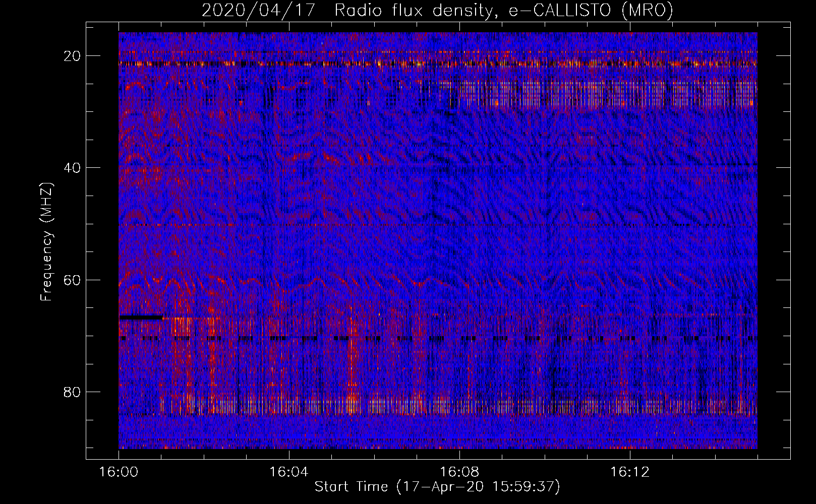Click the 20 MHz frequency tick label

[73, 56]
